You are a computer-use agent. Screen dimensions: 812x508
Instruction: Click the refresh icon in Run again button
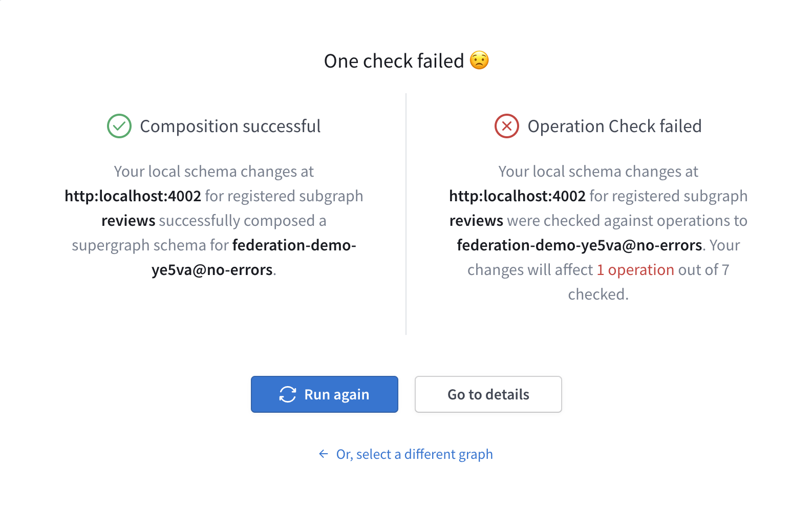coord(288,394)
